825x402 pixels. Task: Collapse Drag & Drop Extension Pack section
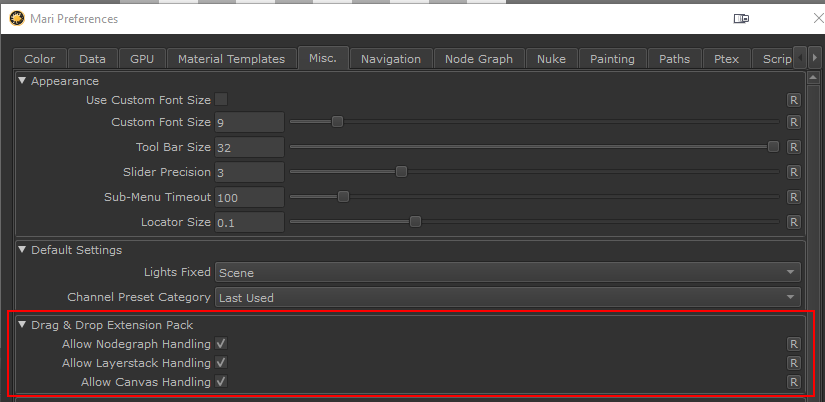click(23, 325)
